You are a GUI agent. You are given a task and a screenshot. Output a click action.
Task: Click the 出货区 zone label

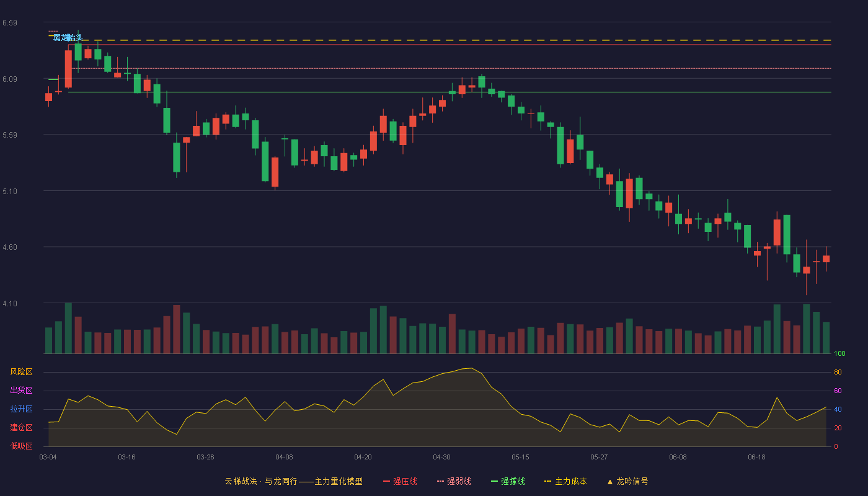[21, 391]
